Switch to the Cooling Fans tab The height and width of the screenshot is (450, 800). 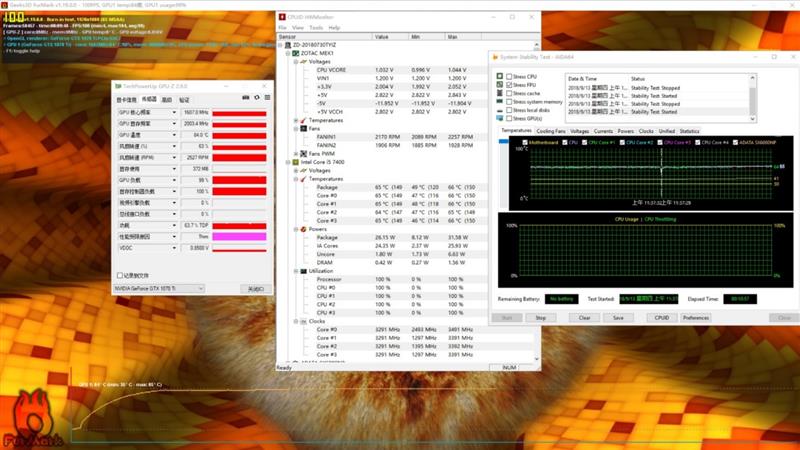(551, 131)
